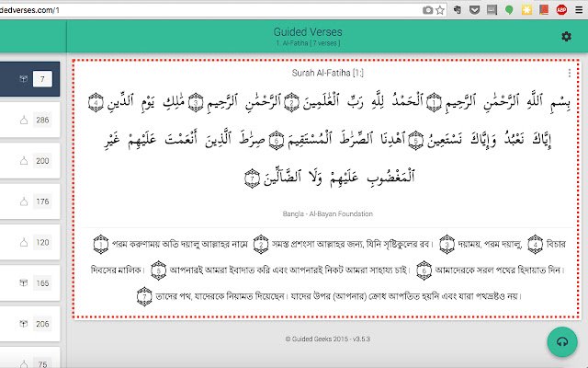Viewport: 588px width, 368px height.
Task: Click 'Bangla - Al-Bayan Foundation' translation label
Action: pyautogui.click(x=328, y=213)
